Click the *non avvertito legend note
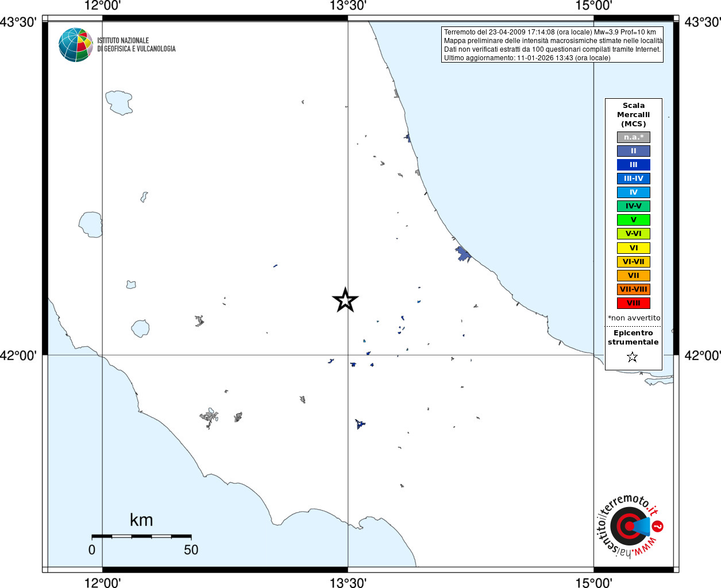The width and height of the screenshot is (721, 588). (x=634, y=318)
